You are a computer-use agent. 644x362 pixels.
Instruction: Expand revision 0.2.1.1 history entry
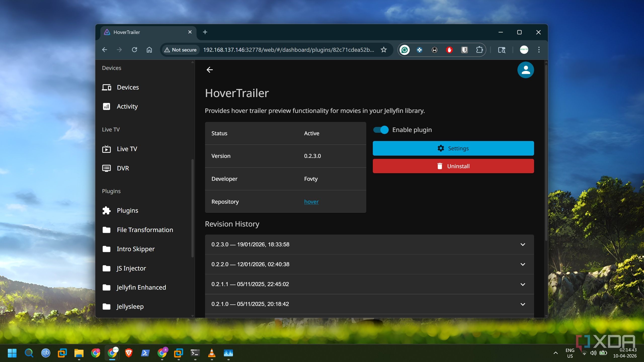pos(369,284)
